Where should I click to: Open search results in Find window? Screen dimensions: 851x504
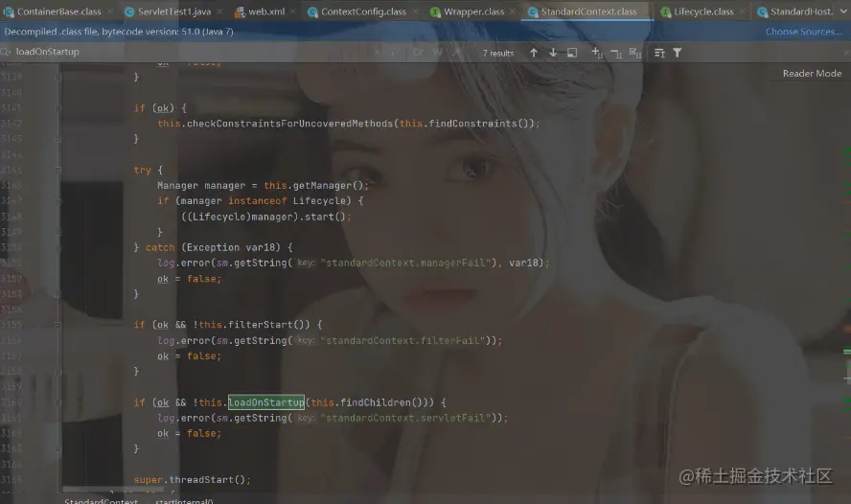[x=572, y=53]
